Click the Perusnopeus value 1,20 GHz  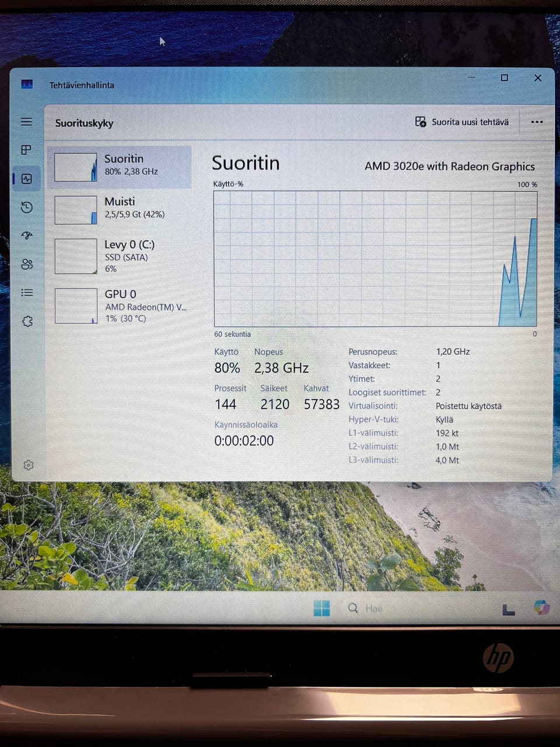[453, 351]
